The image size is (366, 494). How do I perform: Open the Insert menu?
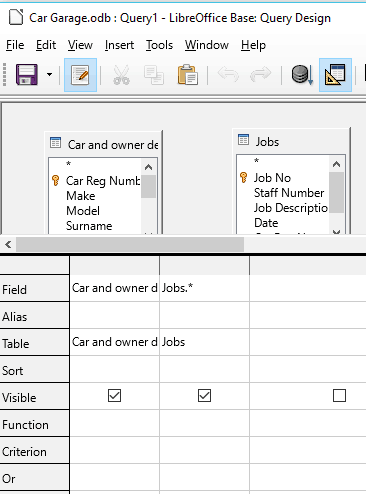tap(119, 45)
